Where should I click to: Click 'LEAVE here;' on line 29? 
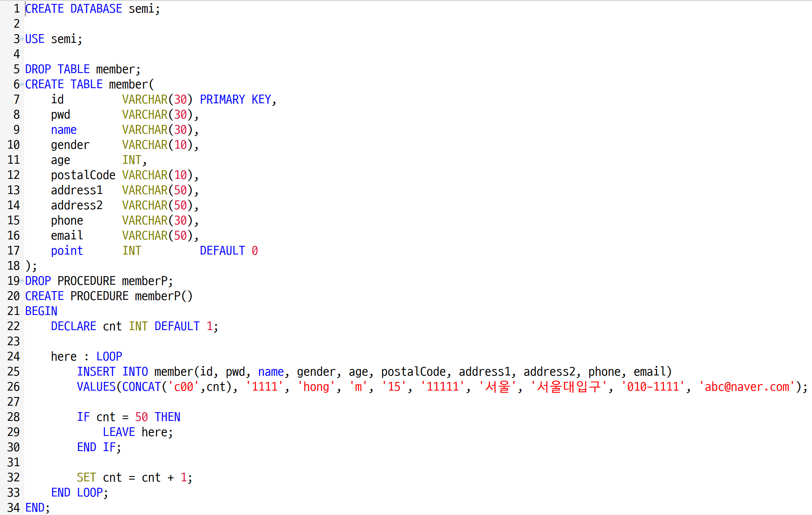pos(138,432)
